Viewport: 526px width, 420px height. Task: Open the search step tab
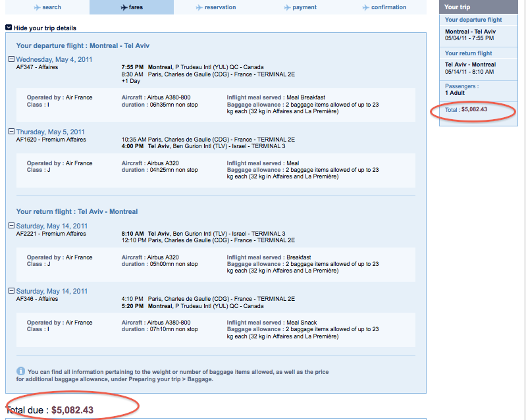click(51, 7)
